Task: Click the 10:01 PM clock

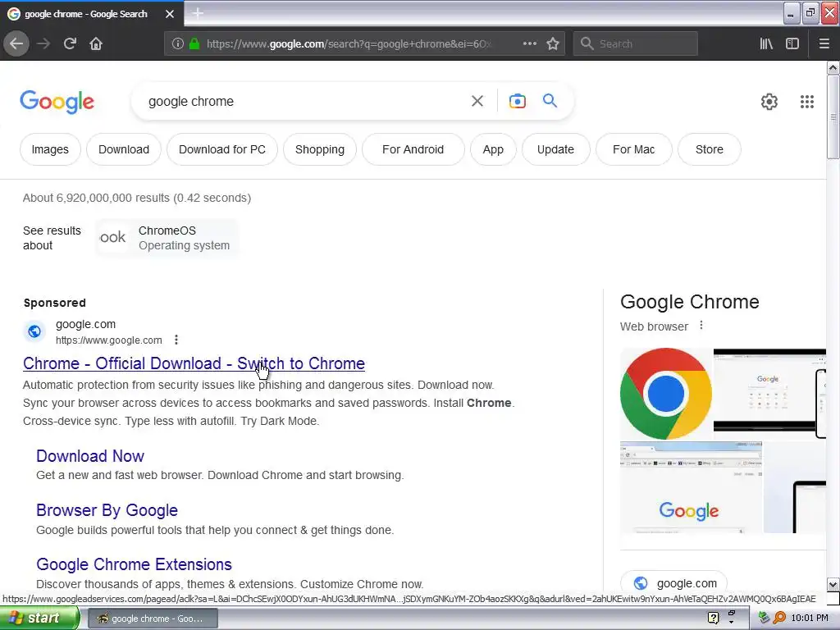Action: tap(810, 618)
